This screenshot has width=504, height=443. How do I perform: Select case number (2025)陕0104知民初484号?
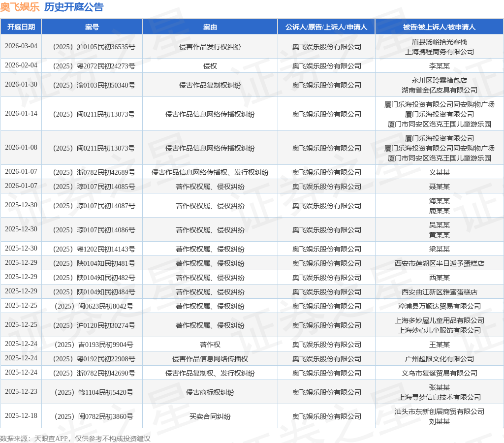tap(94, 292)
